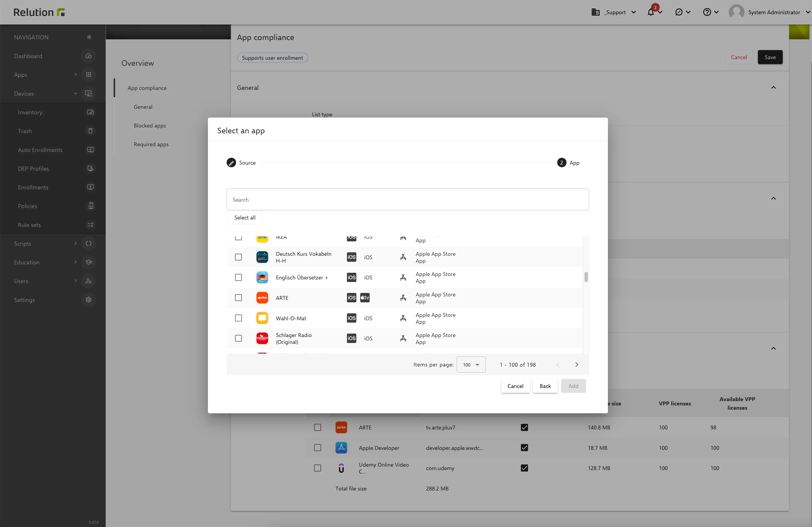Open the Dashboard section in the sidebar

pyautogui.click(x=28, y=56)
